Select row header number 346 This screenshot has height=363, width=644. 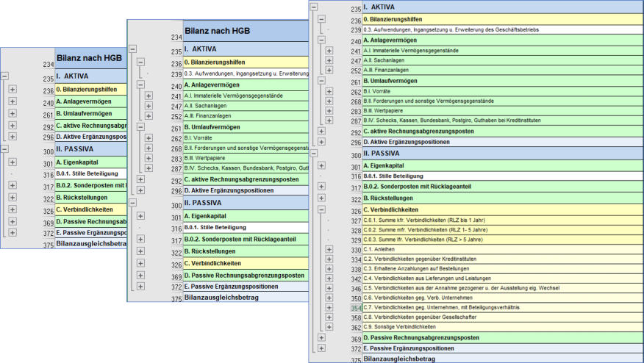[x=356, y=289]
